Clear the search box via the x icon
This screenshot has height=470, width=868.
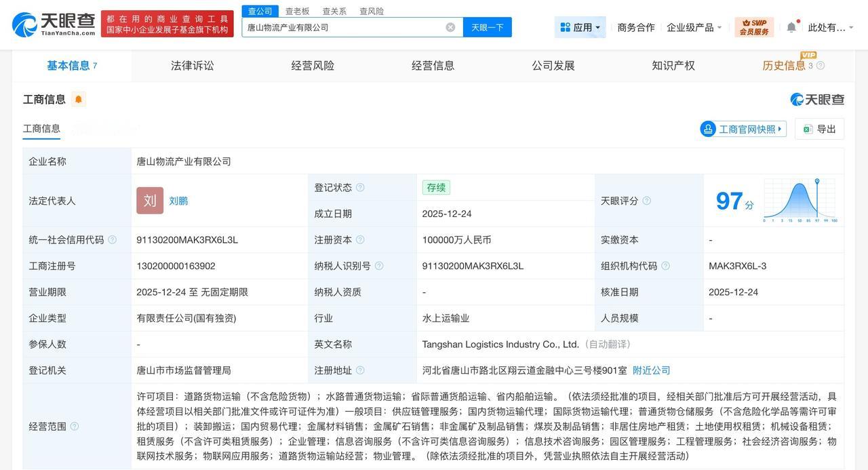[x=449, y=27]
